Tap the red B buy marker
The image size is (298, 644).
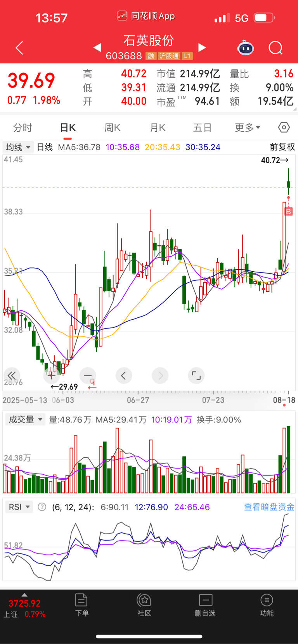(x=288, y=212)
